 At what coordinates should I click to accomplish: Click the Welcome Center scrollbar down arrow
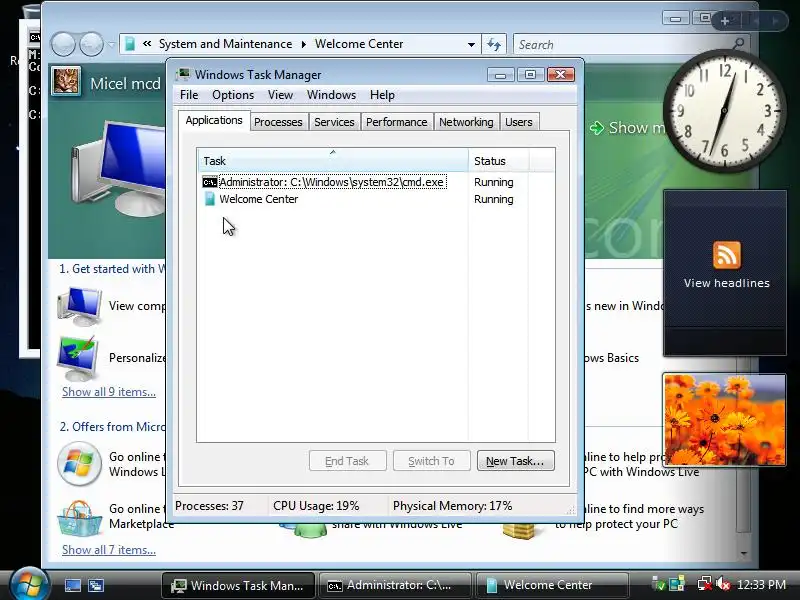click(744, 553)
